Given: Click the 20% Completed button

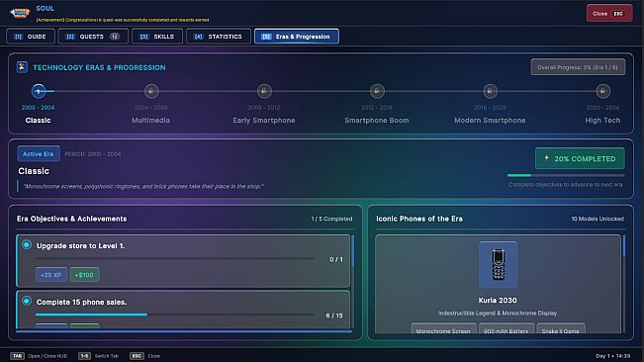Looking at the screenshot, I should [x=580, y=158].
